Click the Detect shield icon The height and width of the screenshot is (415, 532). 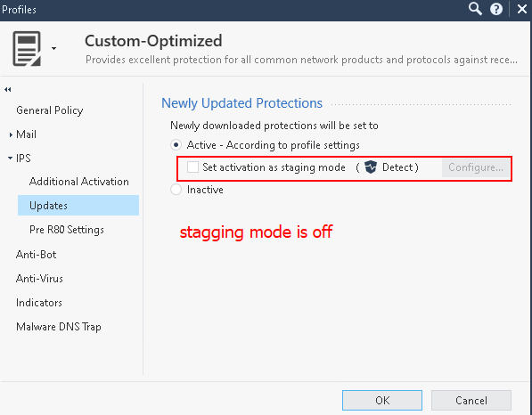click(371, 167)
